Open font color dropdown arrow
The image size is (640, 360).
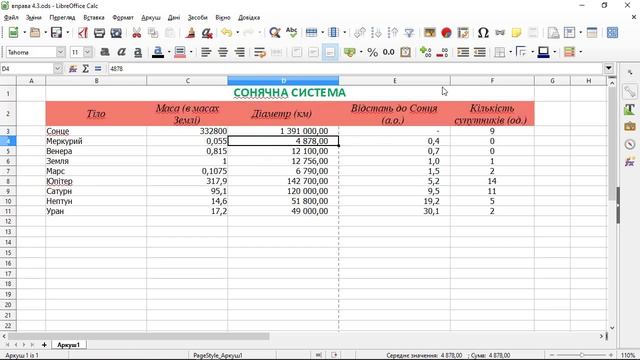(169, 52)
